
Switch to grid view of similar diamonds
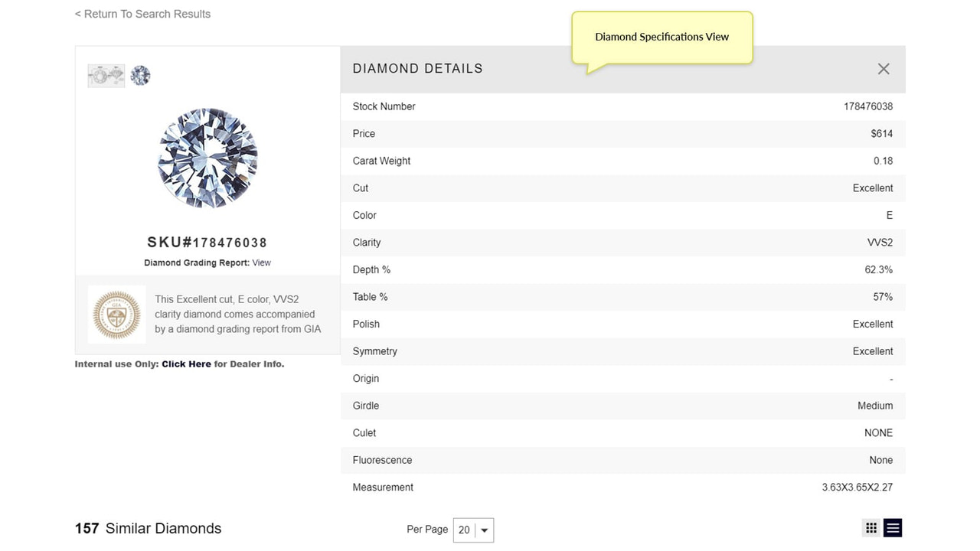871,527
